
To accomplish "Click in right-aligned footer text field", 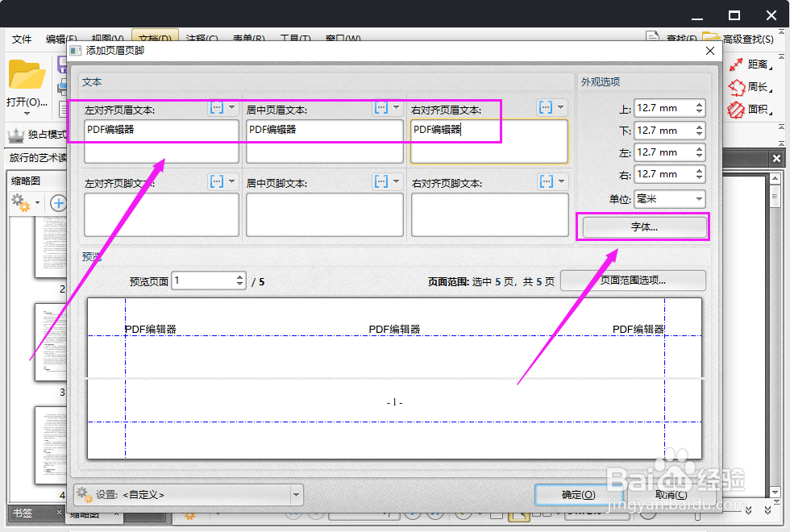I will 490,214.
